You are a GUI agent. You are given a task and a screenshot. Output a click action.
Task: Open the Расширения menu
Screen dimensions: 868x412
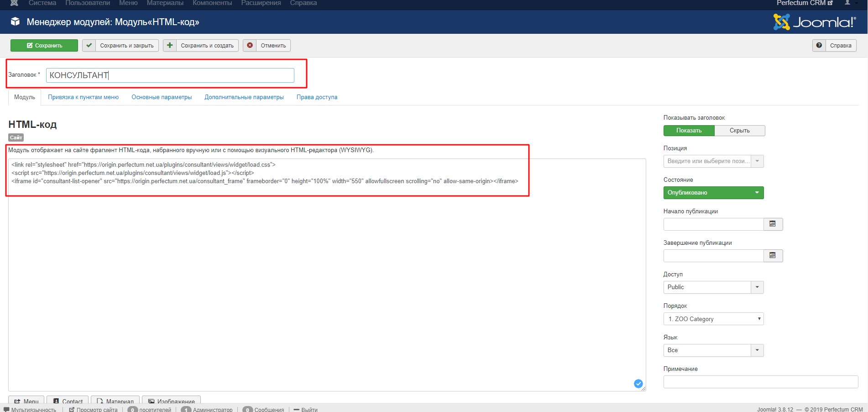click(x=261, y=3)
